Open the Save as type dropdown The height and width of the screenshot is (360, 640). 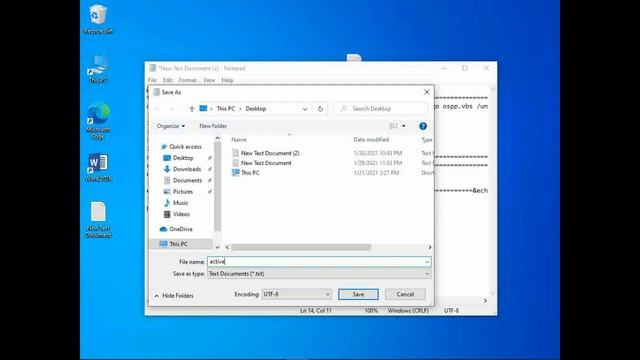point(427,274)
